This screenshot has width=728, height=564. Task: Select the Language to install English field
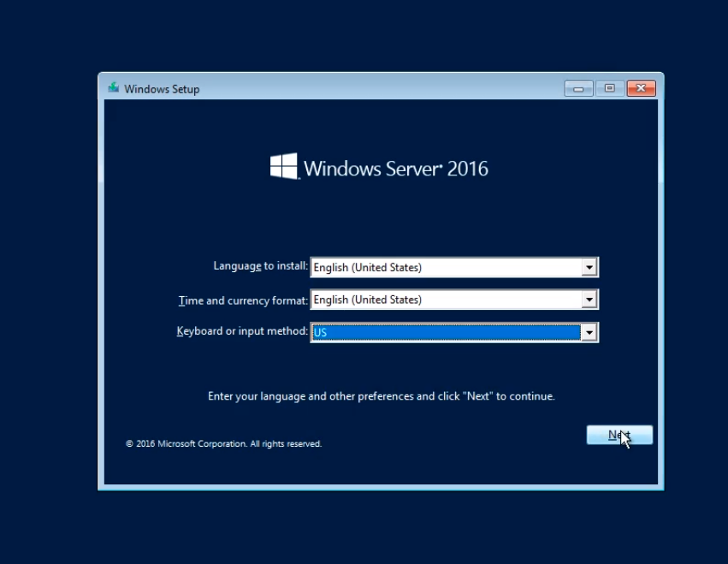point(445,268)
